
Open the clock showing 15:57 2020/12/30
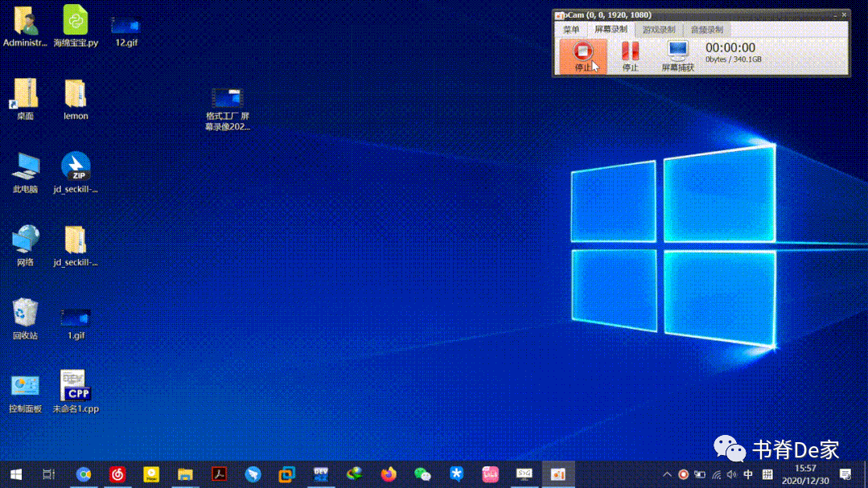(x=805, y=474)
